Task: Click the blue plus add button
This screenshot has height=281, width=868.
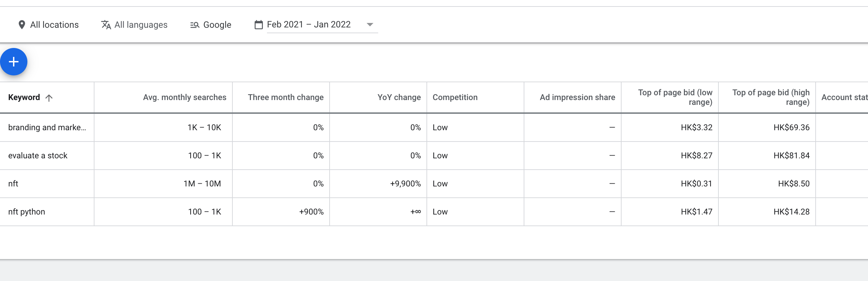Action: point(14,62)
